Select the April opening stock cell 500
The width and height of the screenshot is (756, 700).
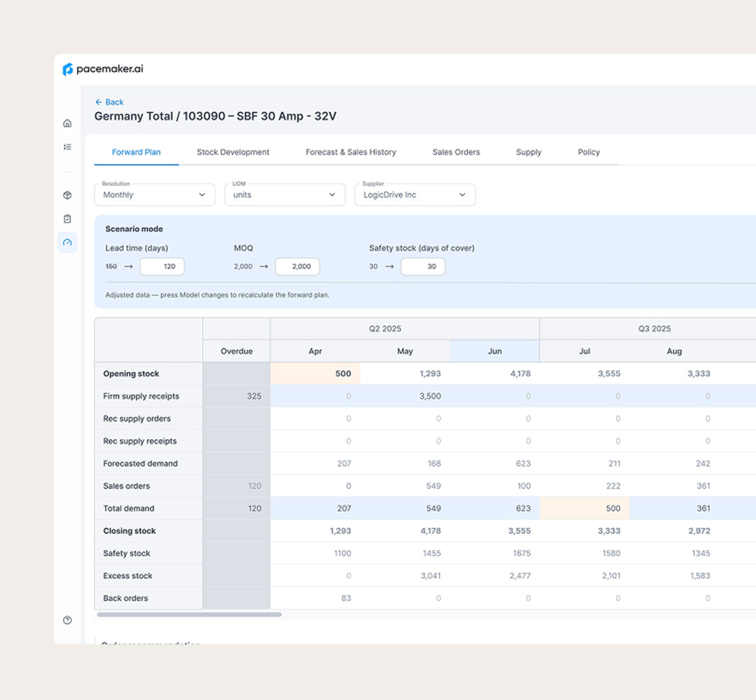point(315,374)
